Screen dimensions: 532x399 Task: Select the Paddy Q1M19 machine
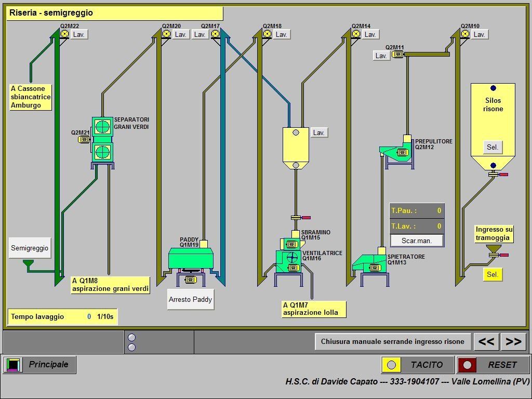tap(191, 258)
